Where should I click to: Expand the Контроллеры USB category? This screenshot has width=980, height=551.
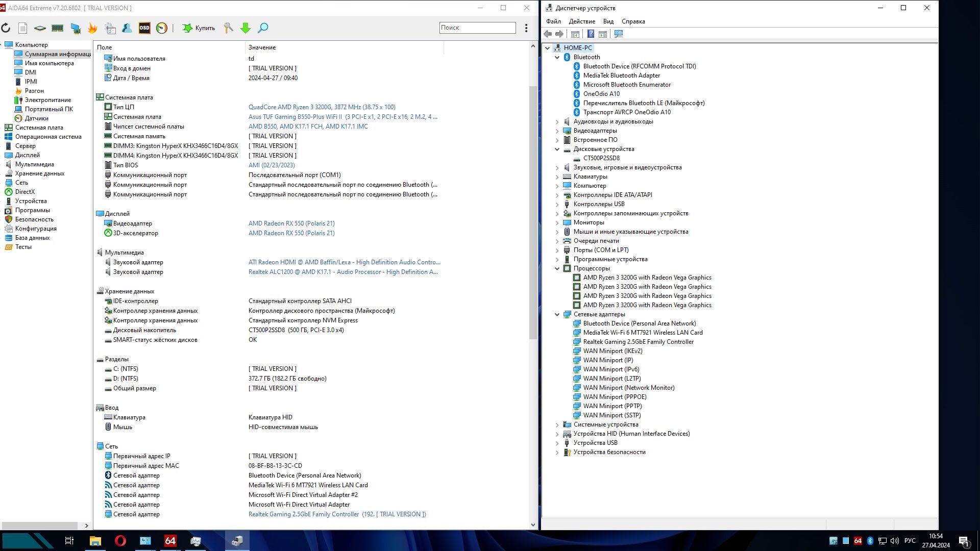tap(557, 204)
